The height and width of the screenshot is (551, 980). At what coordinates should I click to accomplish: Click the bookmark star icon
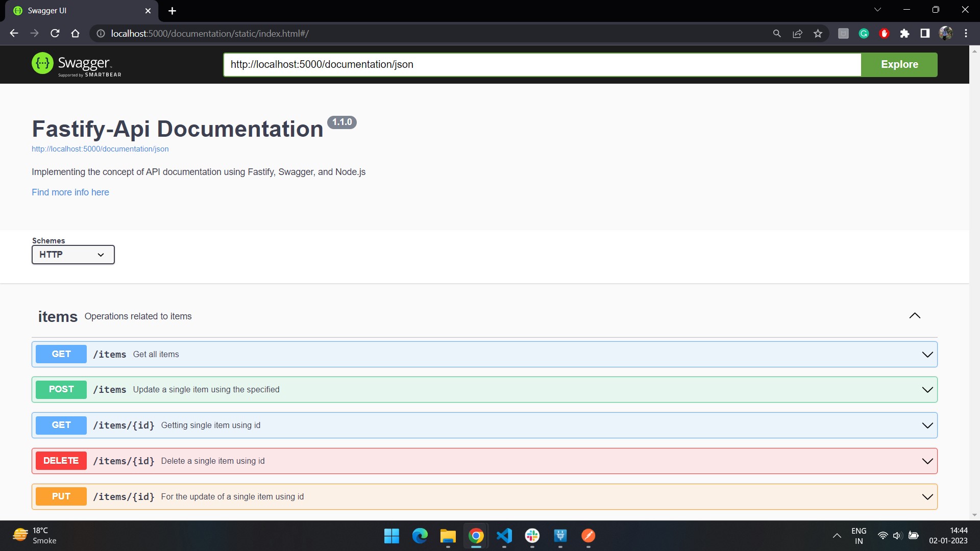818,34
